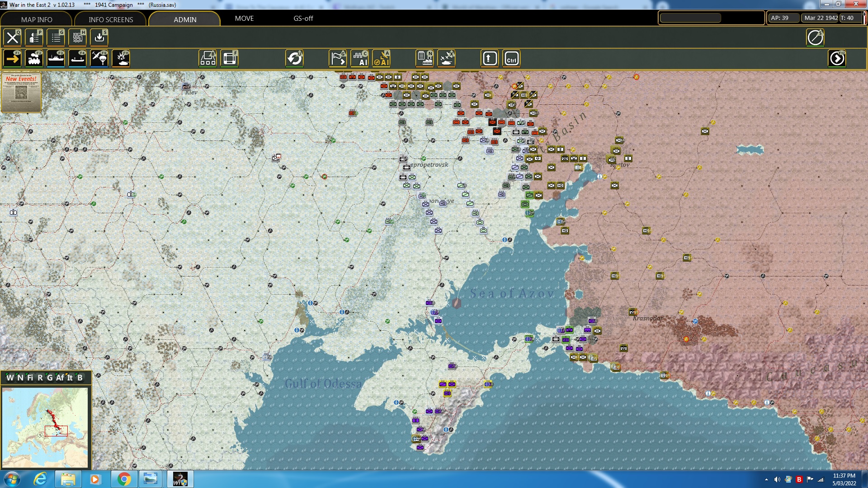
Task: Open the hotkeys grid icon (H)
Action: (x=78, y=38)
